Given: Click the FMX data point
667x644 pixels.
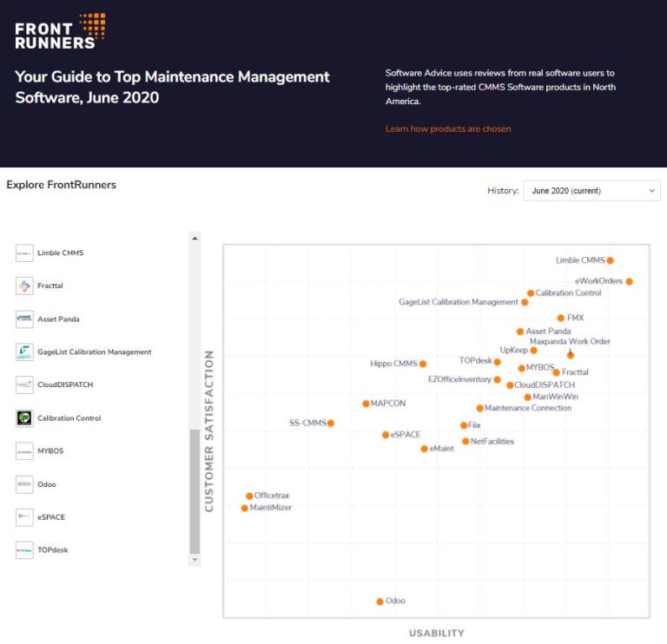Looking at the screenshot, I should pyautogui.click(x=561, y=318).
